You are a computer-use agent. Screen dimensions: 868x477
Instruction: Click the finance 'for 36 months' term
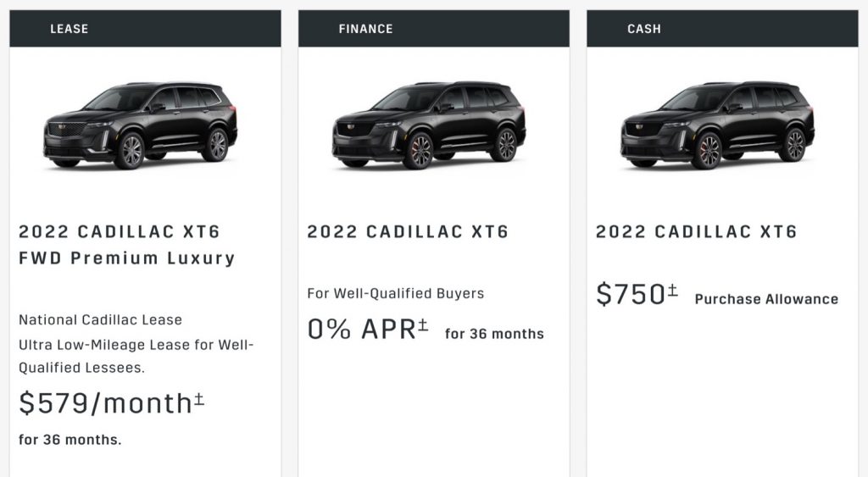[494, 334]
